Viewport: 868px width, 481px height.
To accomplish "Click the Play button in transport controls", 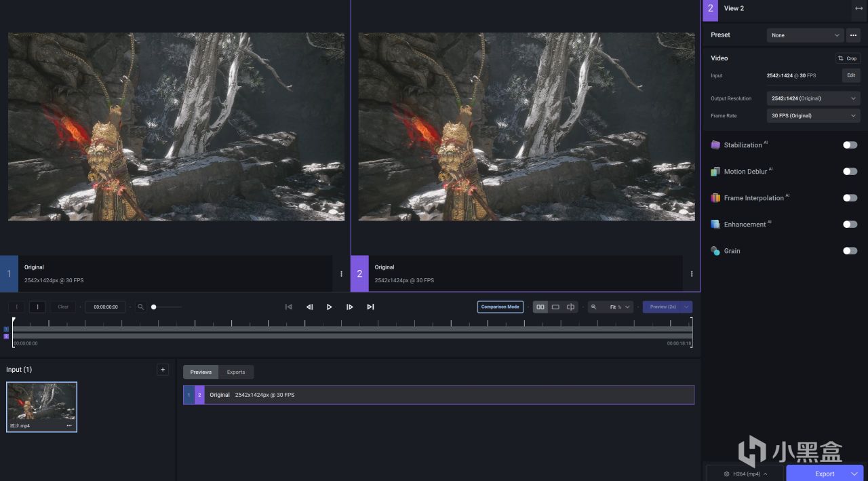I will (329, 307).
